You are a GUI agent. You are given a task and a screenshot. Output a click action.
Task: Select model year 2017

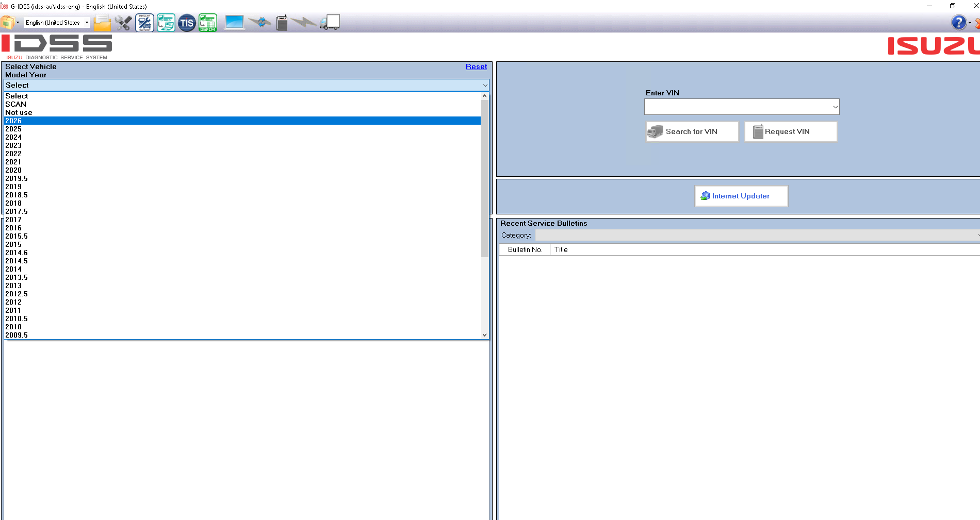point(242,220)
